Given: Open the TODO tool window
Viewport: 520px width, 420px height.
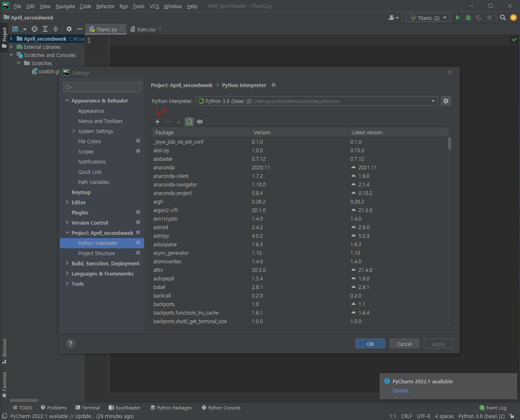Looking at the screenshot, I should [x=22, y=407].
